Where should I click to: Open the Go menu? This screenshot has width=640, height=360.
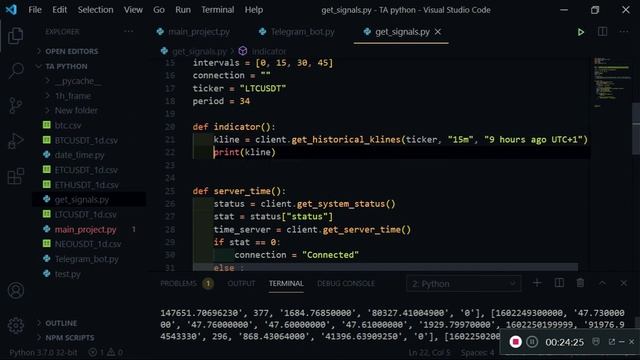point(159,10)
